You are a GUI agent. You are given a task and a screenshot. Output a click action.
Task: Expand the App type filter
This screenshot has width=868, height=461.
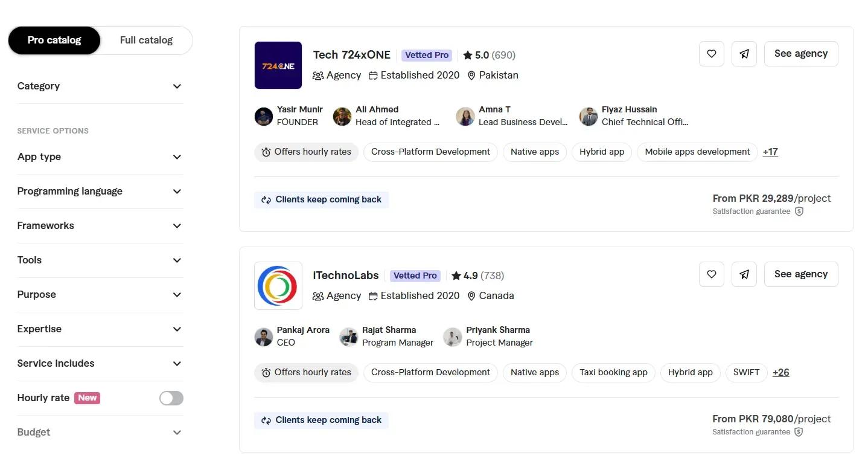[x=100, y=157]
